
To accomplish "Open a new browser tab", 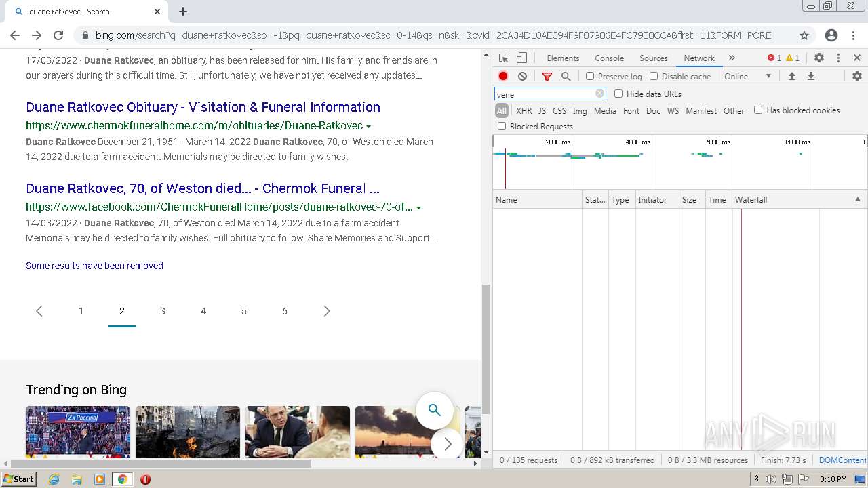I will (183, 12).
